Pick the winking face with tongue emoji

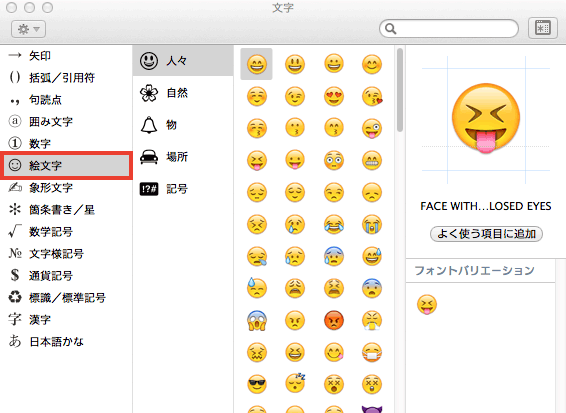click(372, 128)
